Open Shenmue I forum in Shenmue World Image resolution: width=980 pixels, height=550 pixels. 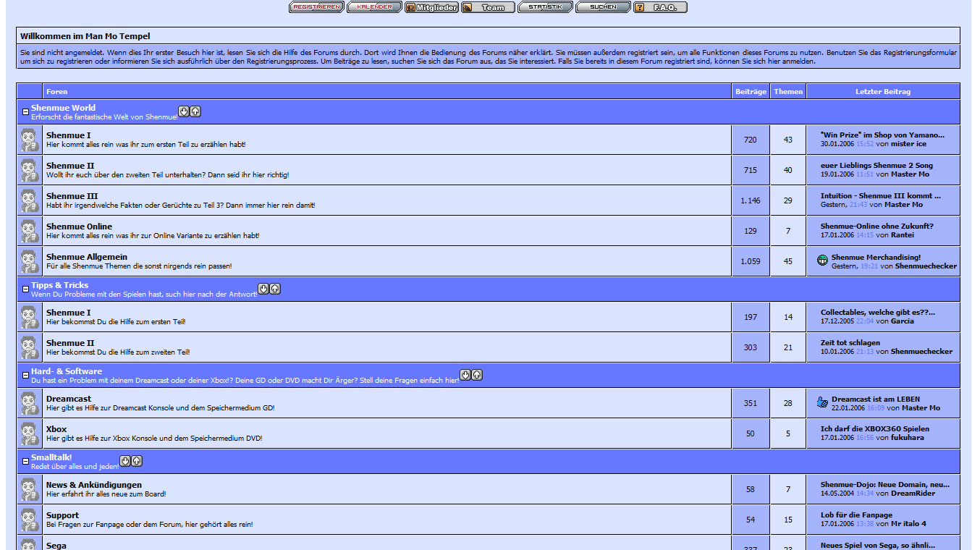coord(69,135)
